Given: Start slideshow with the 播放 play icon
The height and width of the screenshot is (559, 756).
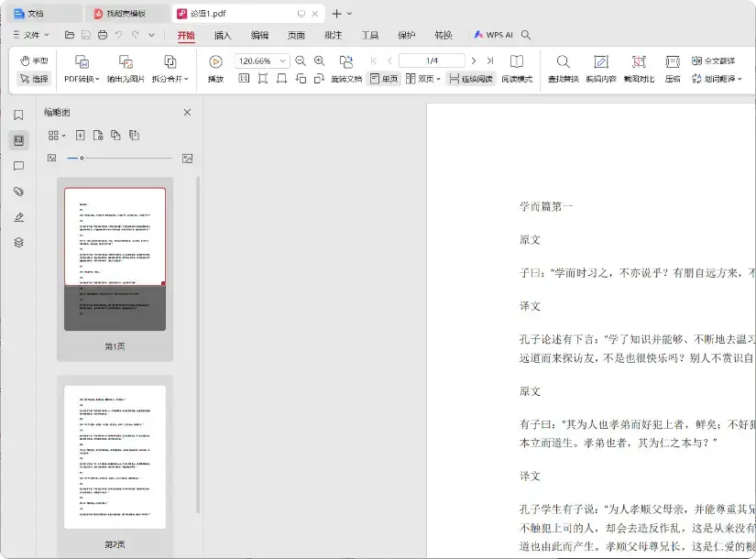Looking at the screenshot, I should click(214, 62).
